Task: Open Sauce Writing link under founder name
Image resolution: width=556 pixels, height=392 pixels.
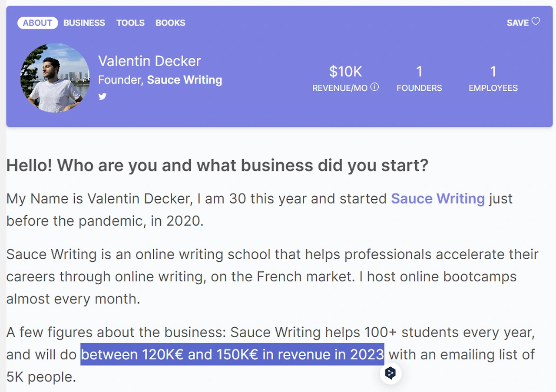Action: 184,80
